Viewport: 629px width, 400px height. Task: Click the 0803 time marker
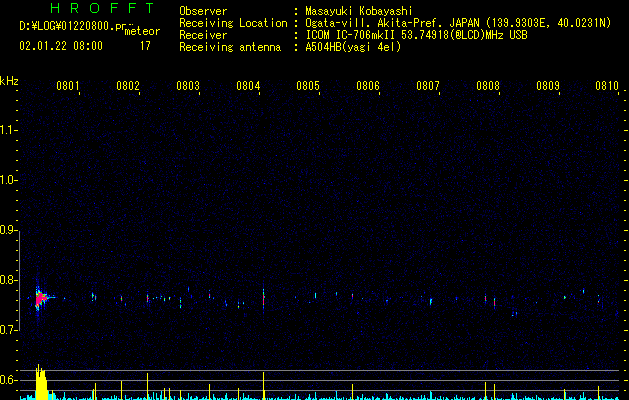coord(188,86)
